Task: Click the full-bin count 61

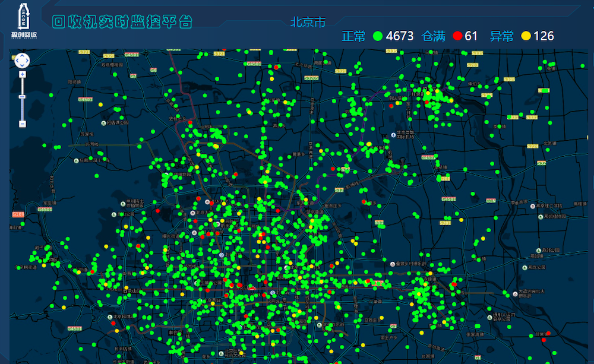Action: [x=471, y=36]
